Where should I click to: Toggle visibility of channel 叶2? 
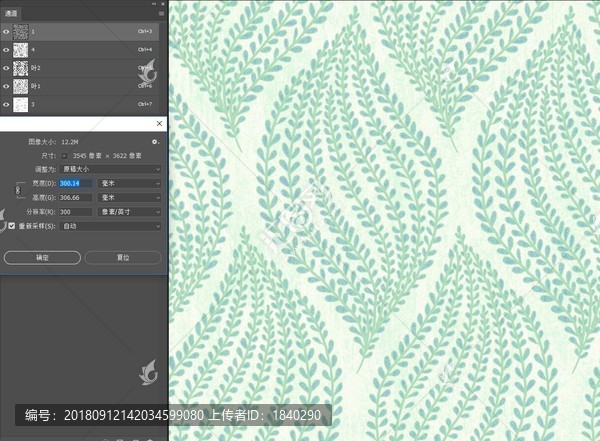(6, 68)
